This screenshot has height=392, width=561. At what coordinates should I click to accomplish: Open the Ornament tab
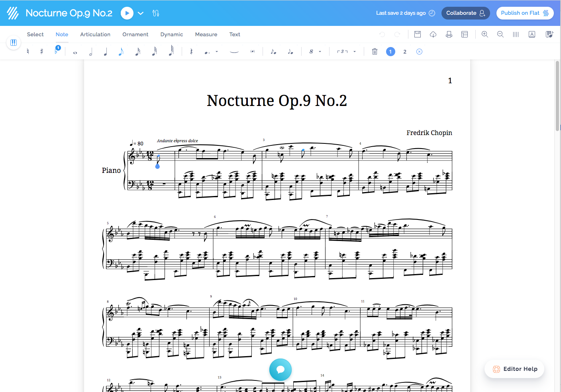135,35
